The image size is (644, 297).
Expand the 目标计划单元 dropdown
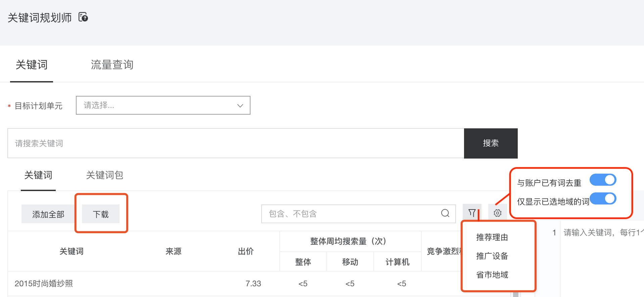pos(163,106)
